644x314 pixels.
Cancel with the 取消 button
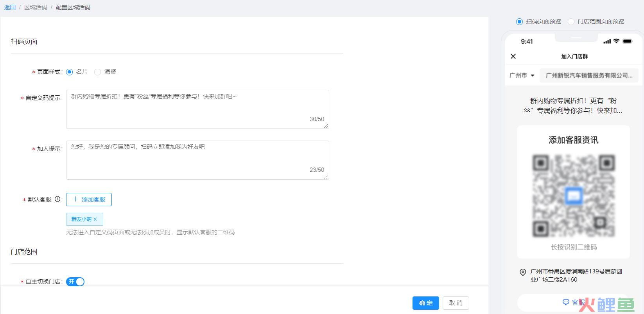pyautogui.click(x=456, y=303)
